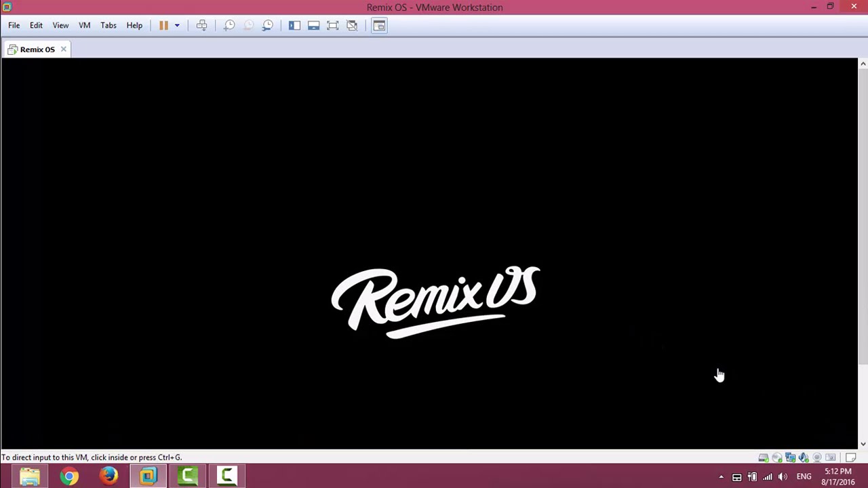Viewport: 868px width, 488px height.
Task: Launch Firefox from the taskbar
Action: pyautogui.click(x=108, y=476)
